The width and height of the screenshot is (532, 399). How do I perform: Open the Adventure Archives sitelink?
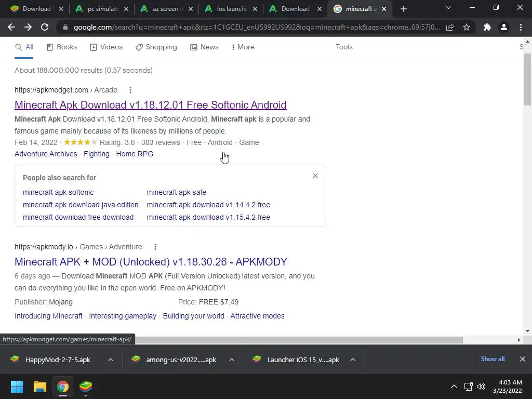coord(46,154)
